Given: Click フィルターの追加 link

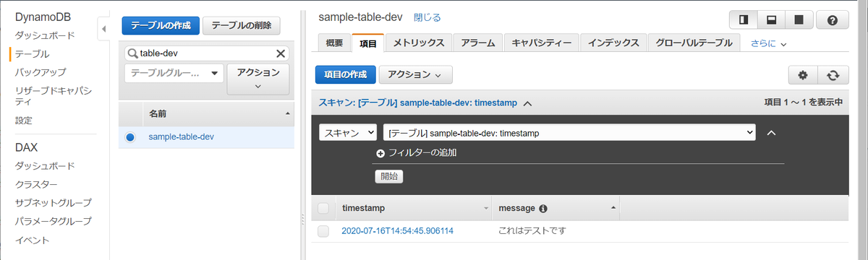Looking at the screenshot, I should coord(422,153).
